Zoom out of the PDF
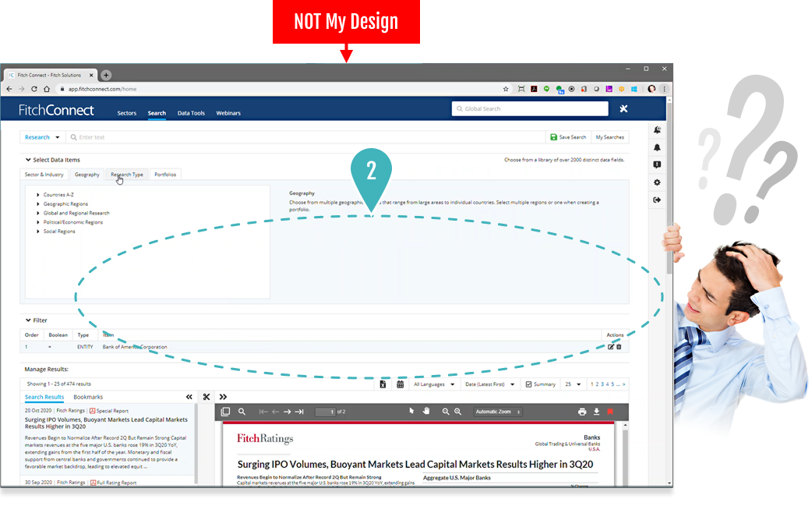The image size is (812, 513). (446, 412)
